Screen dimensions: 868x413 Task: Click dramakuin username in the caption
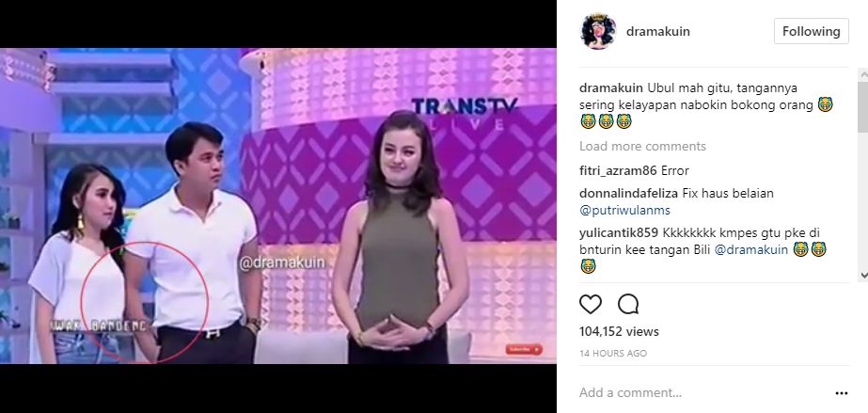click(x=611, y=88)
